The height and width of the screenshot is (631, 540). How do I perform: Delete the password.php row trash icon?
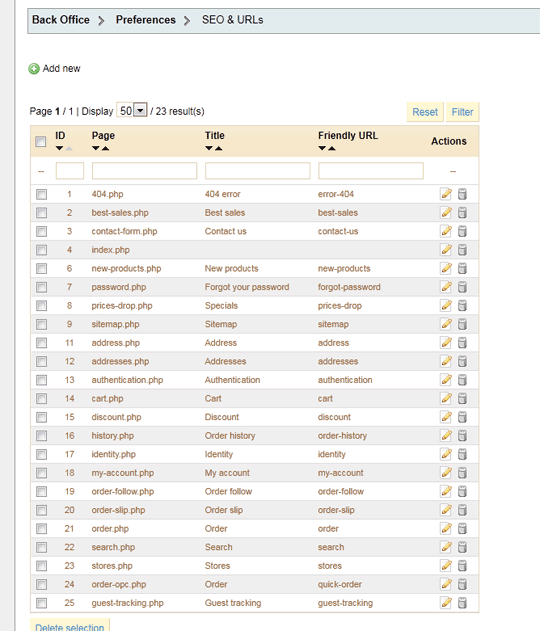pos(462,287)
